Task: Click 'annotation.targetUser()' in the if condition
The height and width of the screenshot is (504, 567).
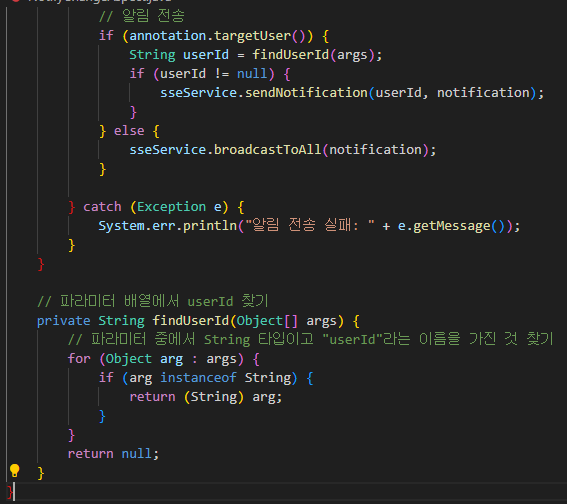Action: pyautogui.click(x=218, y=36)
